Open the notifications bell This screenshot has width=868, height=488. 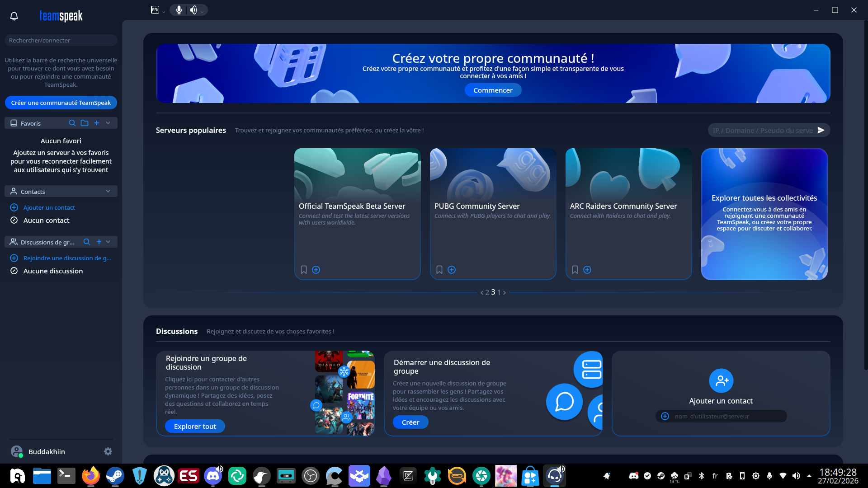(x=14, y=16)
